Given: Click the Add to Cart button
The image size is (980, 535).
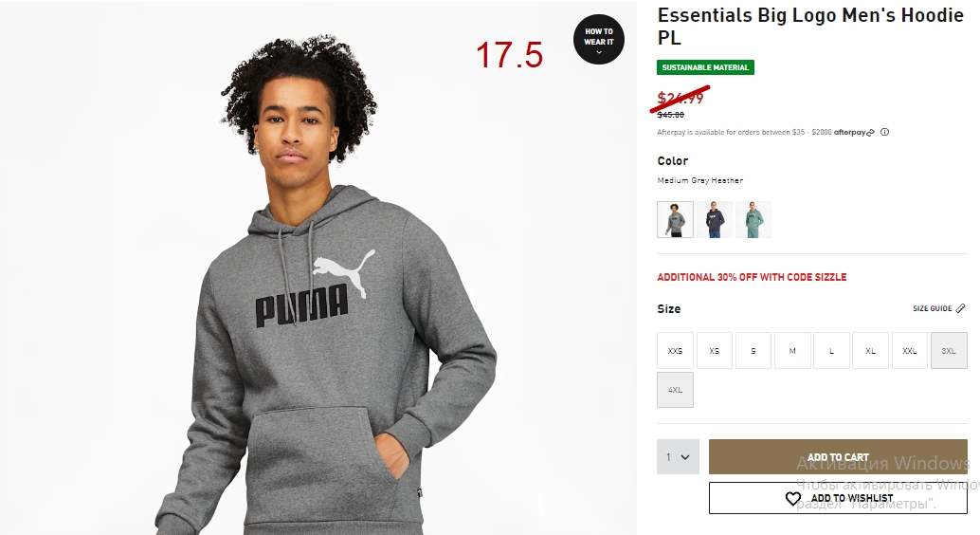Looking at the screenshot, I should pos(838,457).
